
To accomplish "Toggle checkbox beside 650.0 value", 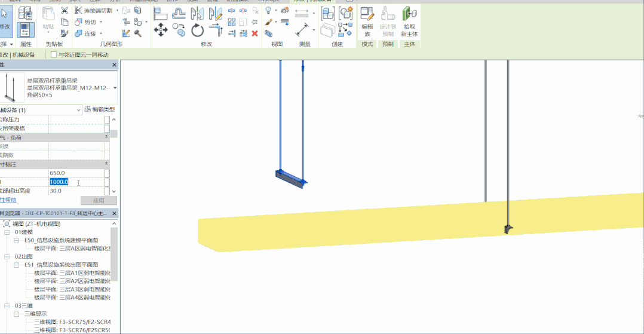I will click(x=107, y=173).
